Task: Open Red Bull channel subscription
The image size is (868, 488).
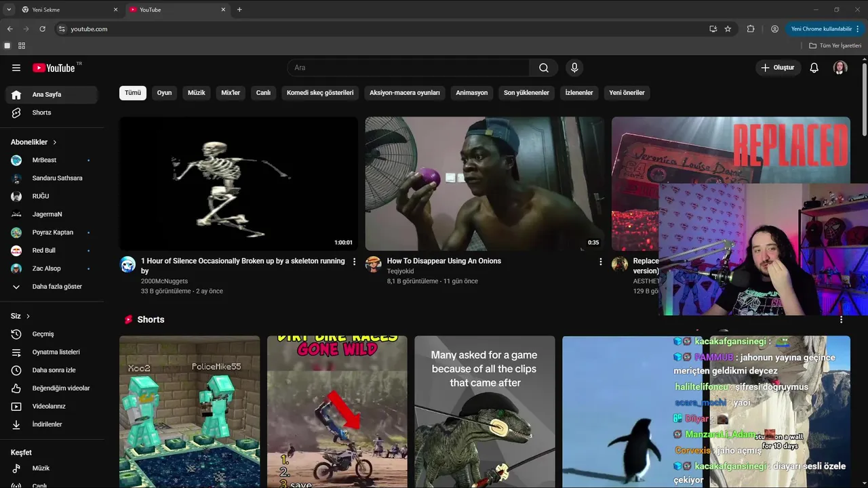Action: click(52, 251)
